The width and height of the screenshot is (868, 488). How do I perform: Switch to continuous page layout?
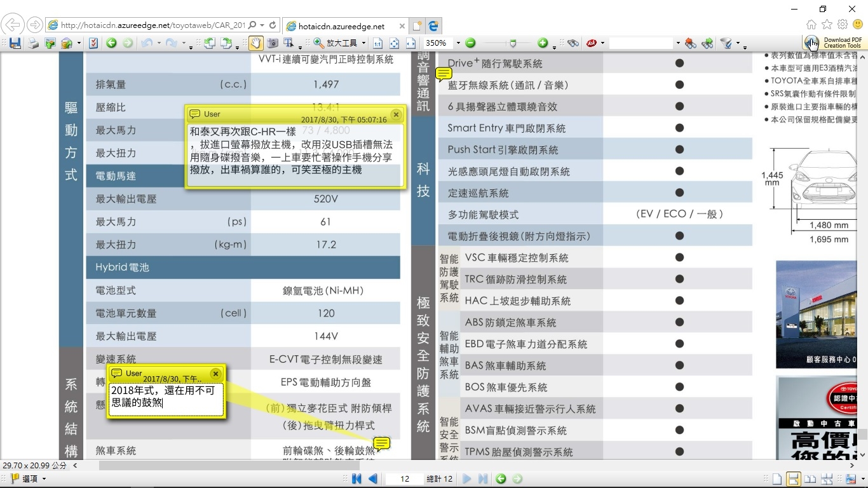[x=793, y=479]
